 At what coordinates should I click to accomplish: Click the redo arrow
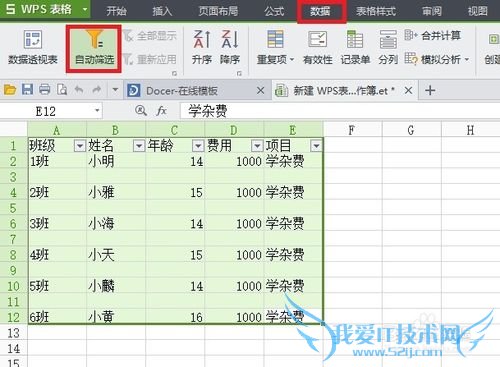tap(97, 90)
